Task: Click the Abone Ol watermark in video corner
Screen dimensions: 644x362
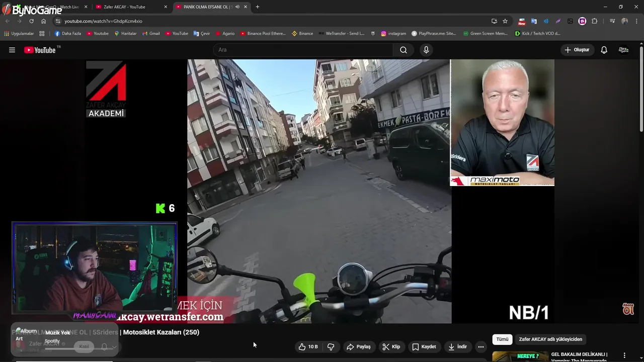Action: click(628, 309)
